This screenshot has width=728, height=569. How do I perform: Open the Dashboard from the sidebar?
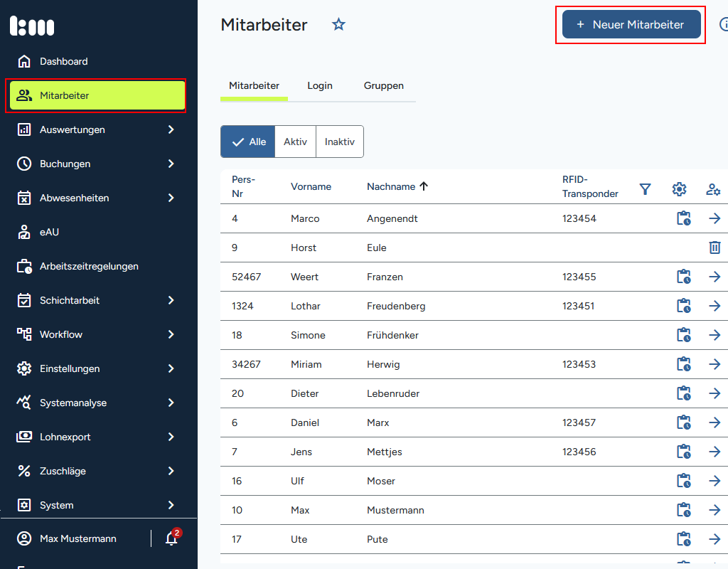coord(63,61)
